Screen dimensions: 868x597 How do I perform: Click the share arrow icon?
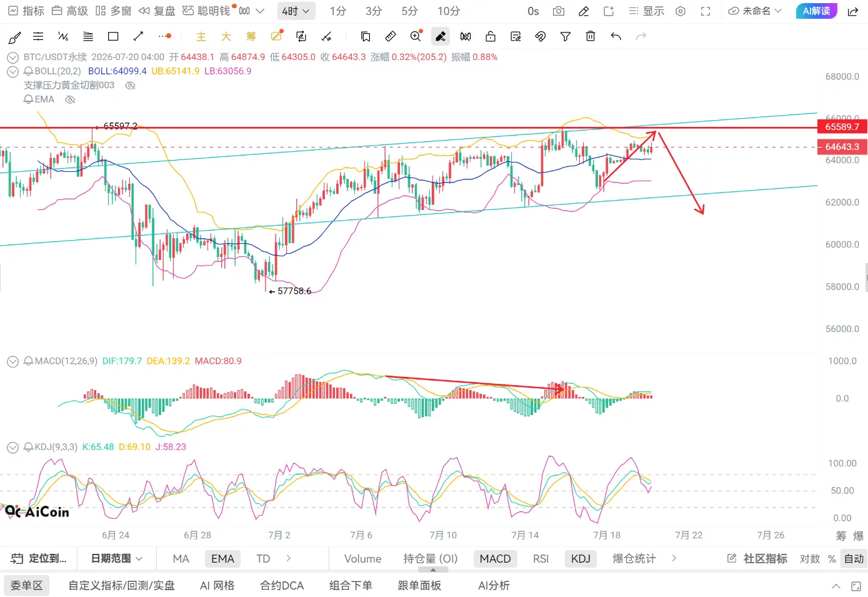[852, 11]
